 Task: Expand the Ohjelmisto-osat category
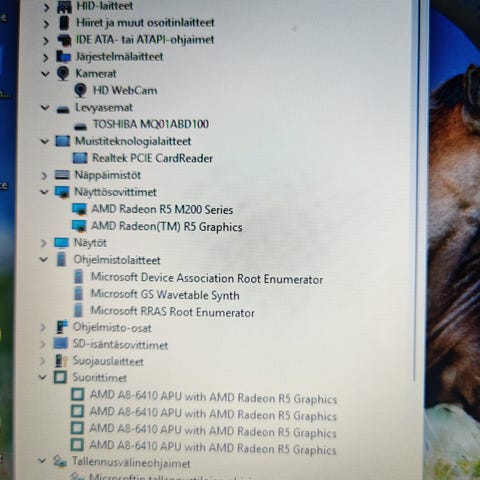pos(43,328)
